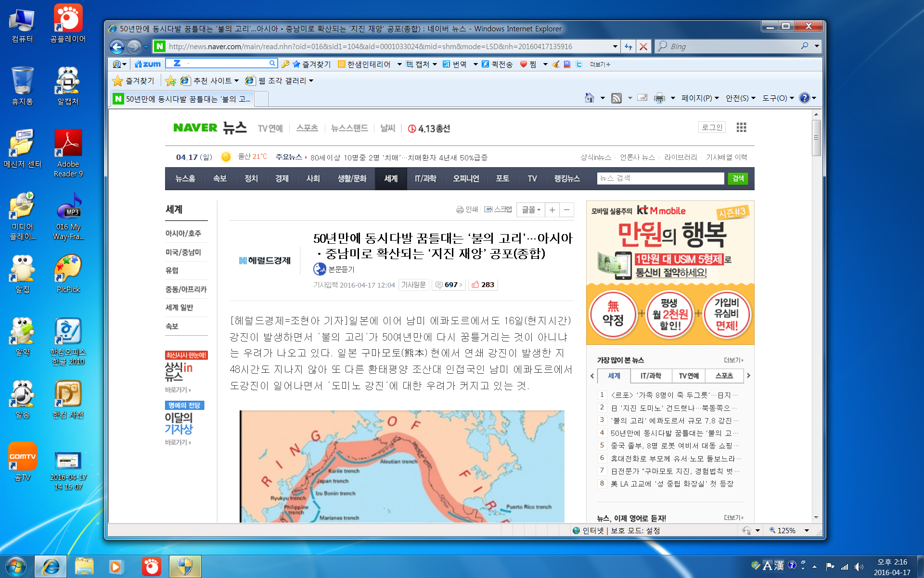The width and height of the screenshot is (924, 578).
Task: Click the refresh page icon
Action: point(628,46)
